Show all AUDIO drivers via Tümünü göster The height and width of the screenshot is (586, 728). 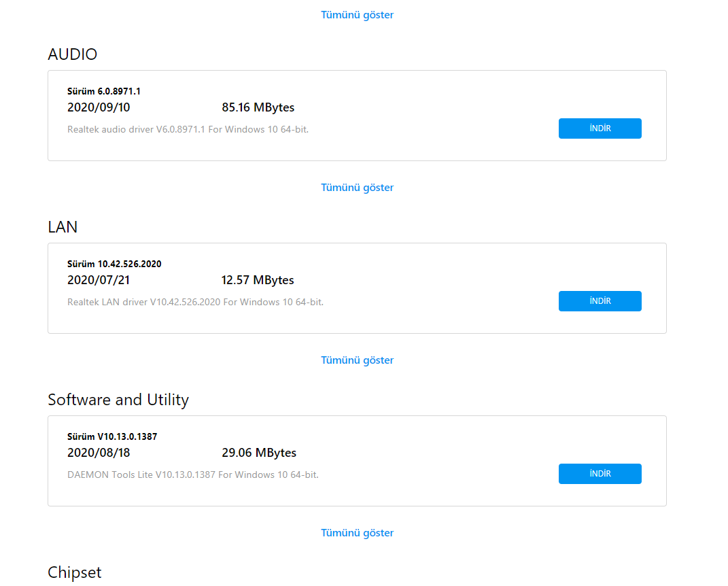[x=357, y=188]
